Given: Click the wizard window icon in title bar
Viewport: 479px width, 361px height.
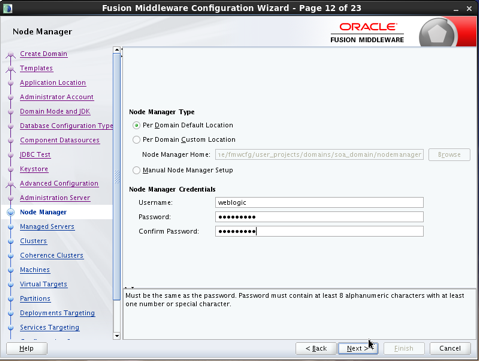Looking at the screenshot, I should click(x=7, y=8).
